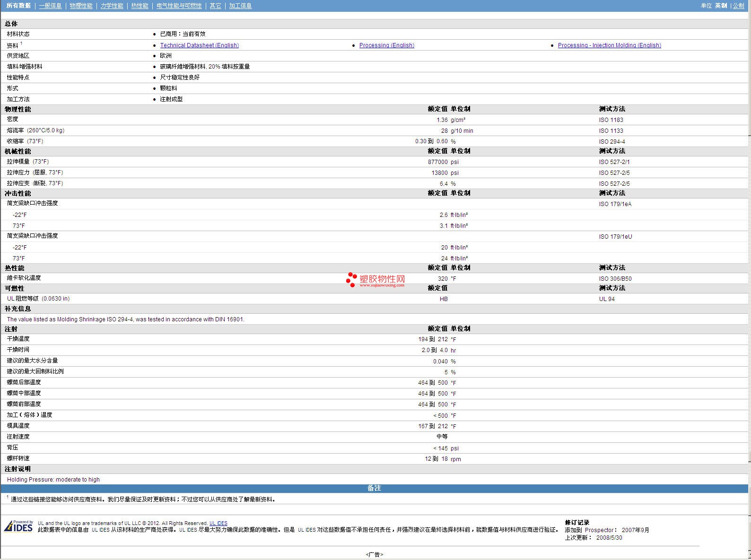Open the 电气性能与可燃性 tab
The height and width of the screenshot is (560, 751).
[179, 6]
